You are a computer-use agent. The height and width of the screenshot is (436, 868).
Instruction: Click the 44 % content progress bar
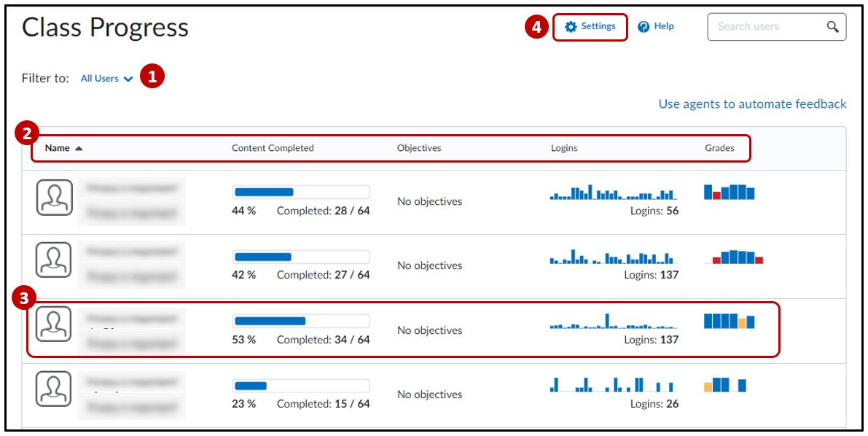point(301,192)
